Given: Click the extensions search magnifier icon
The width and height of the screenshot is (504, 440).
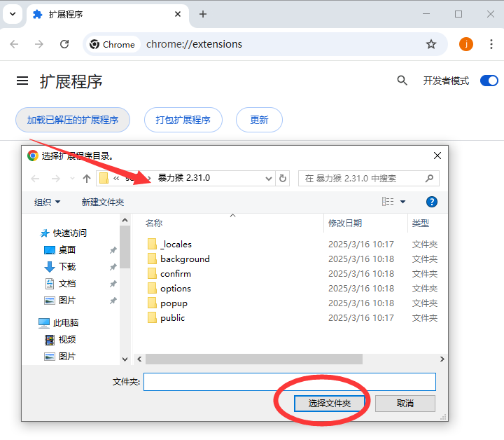Looking at the screenshot, I should (402, 81).
